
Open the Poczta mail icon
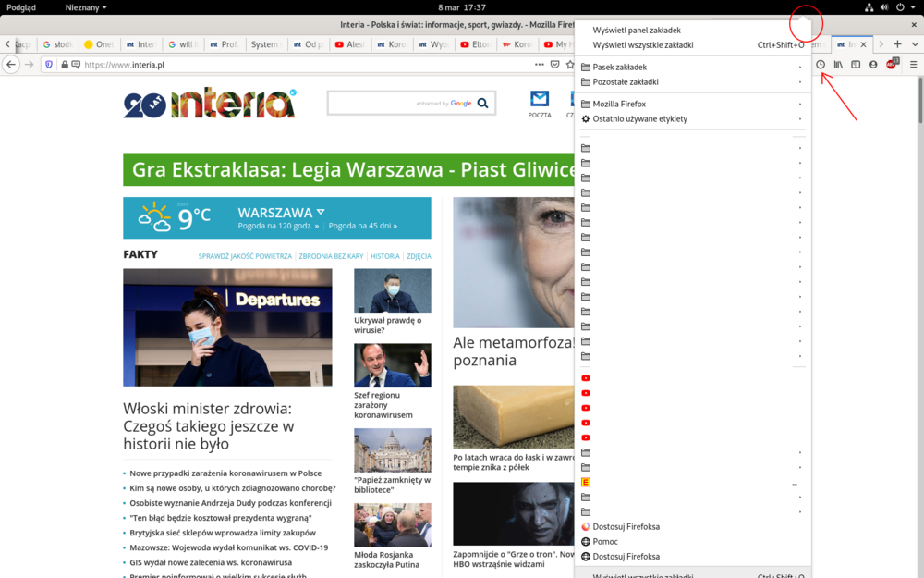(540, 105)
